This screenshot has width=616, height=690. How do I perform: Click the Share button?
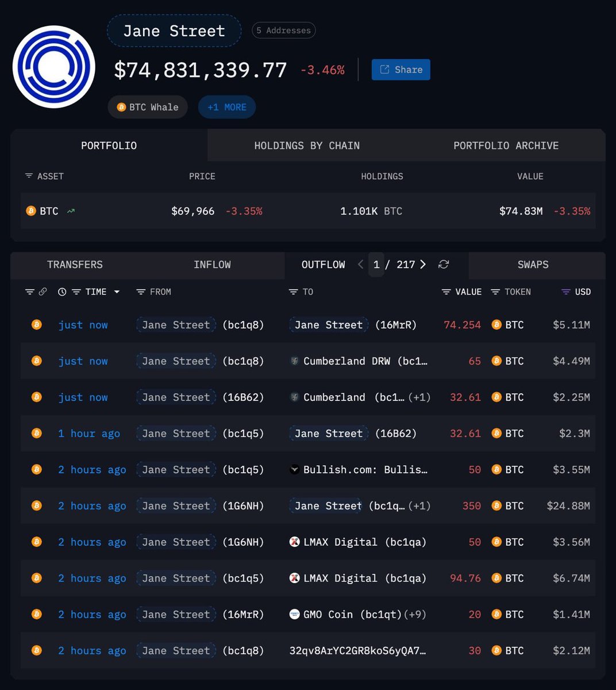click(401, 70)
